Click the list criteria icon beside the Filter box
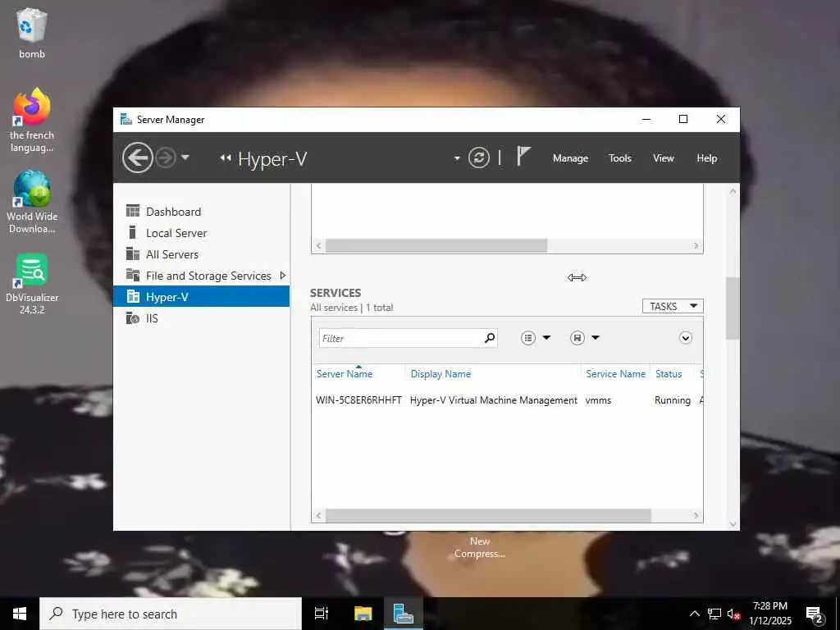The height and width of the screenshot is (630, 840). [x=528, y=337]
